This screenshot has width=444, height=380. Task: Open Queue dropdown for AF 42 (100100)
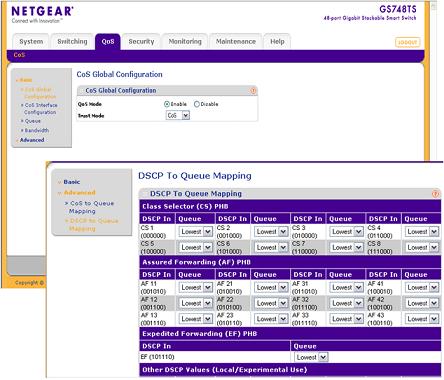tap(422, 303)
